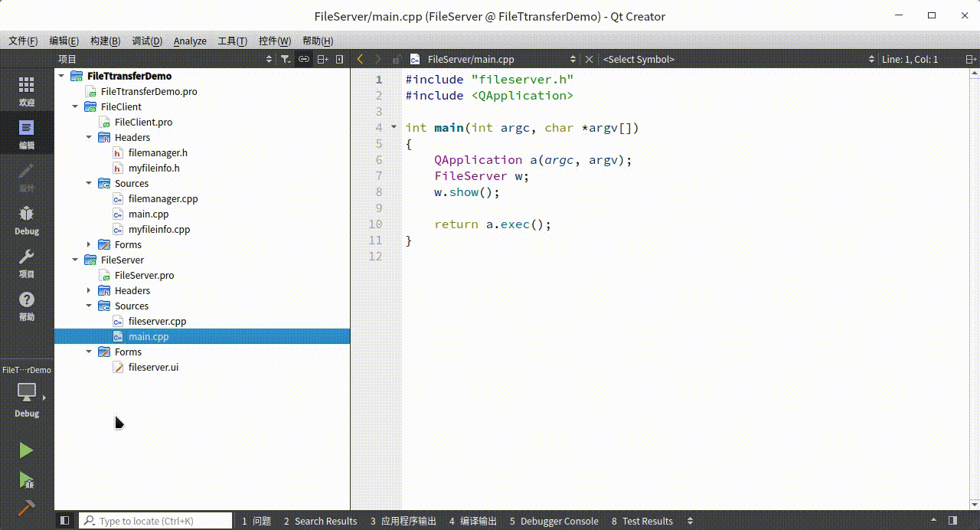Collapse FileServer Sources folder

89,306
